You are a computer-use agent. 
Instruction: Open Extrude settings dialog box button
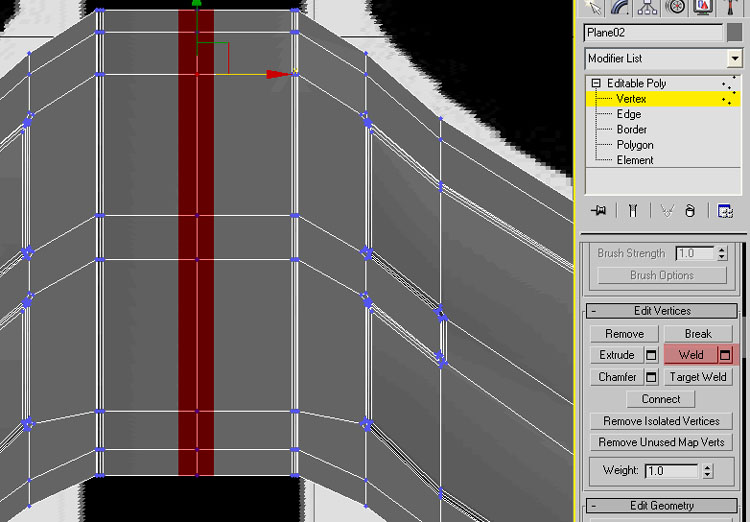pos(651,355)
